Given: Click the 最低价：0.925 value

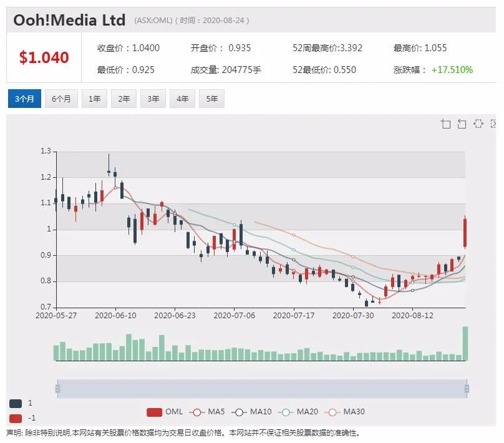Looking at the screenshot, I should click(x=125, y=70).
